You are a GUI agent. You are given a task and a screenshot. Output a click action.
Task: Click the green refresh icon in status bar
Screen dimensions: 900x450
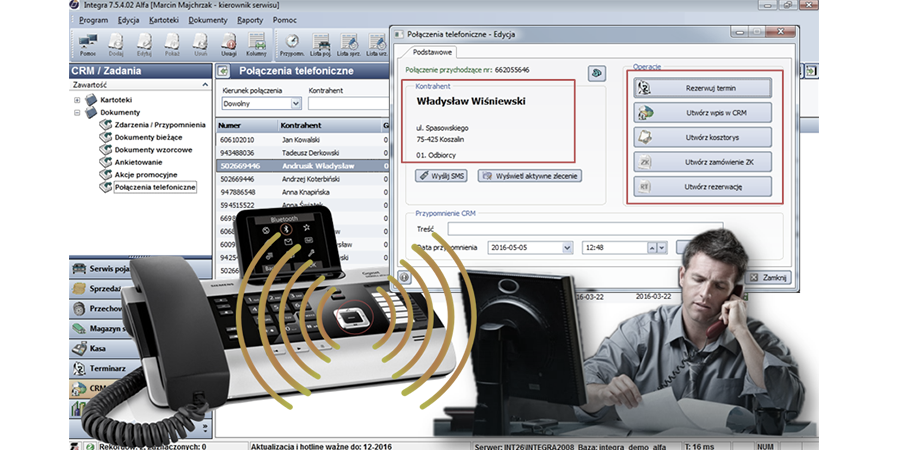pos(90,446)
